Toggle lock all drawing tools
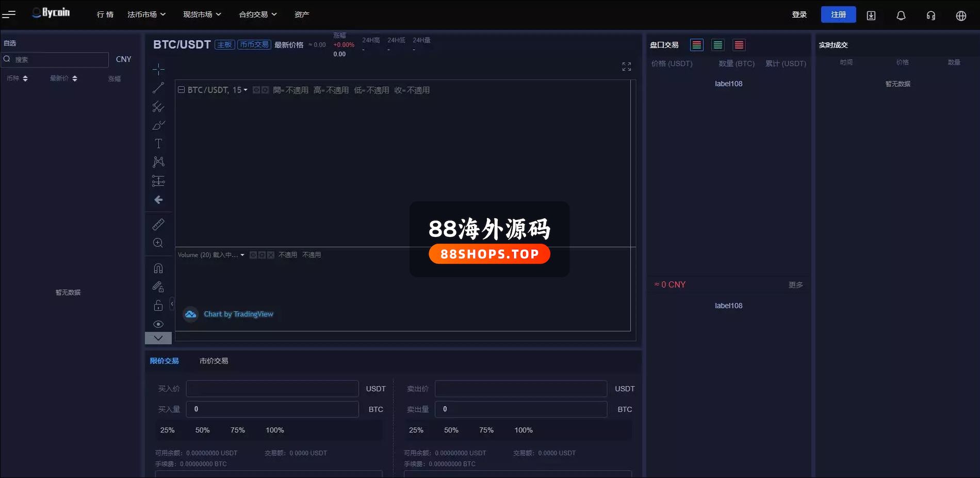 tap(158, 305)
